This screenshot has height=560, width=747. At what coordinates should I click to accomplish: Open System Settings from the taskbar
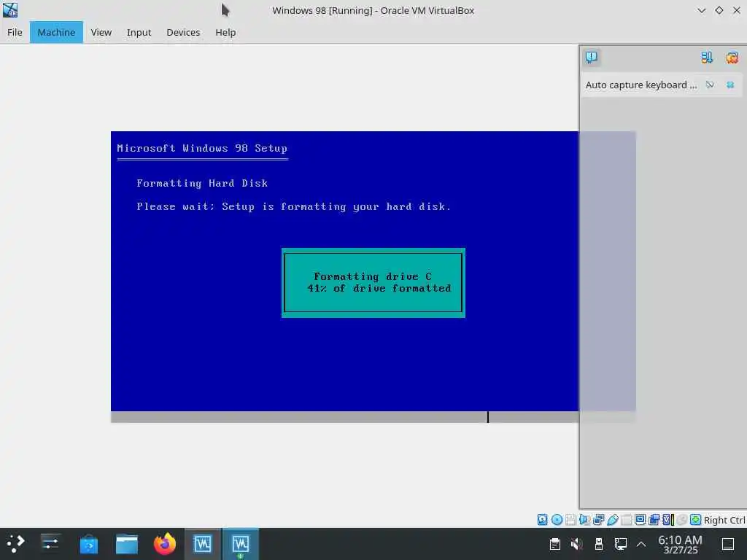coord(50,543)
